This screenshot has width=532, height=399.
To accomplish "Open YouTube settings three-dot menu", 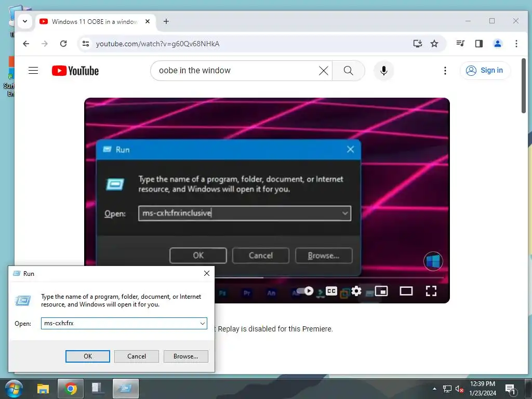I will pyautogui.click(x=445, y=71).
